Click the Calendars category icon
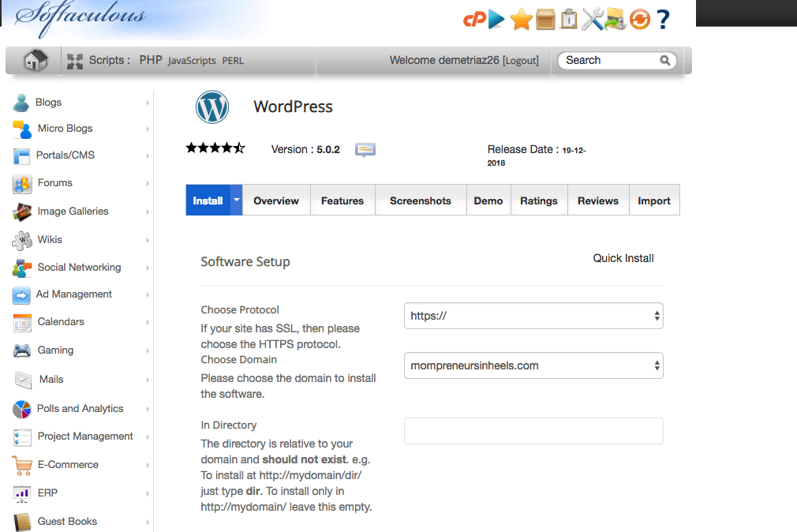This screenshot has width=797, height=532. point(22,323)
